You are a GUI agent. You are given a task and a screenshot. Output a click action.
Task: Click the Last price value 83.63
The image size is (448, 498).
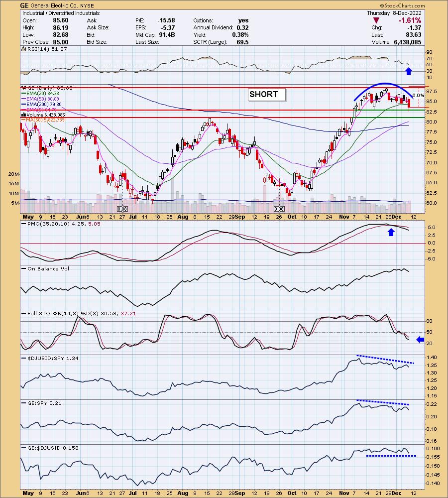(x=413, y=35)
